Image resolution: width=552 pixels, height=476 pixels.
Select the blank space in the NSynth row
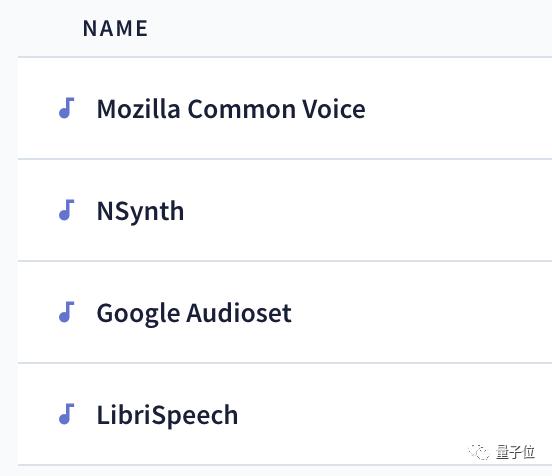(368, 210)
